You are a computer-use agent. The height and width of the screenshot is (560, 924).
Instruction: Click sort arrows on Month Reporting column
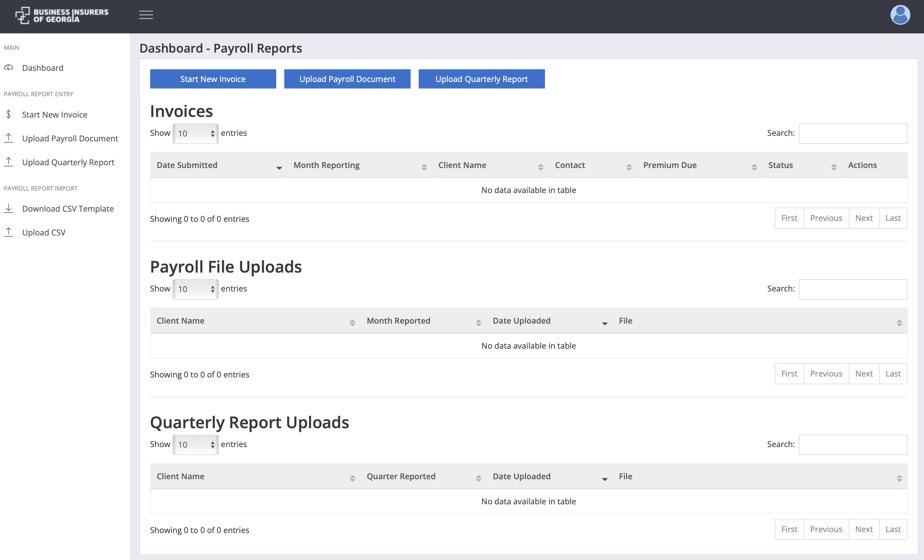[x=424, y=167]
